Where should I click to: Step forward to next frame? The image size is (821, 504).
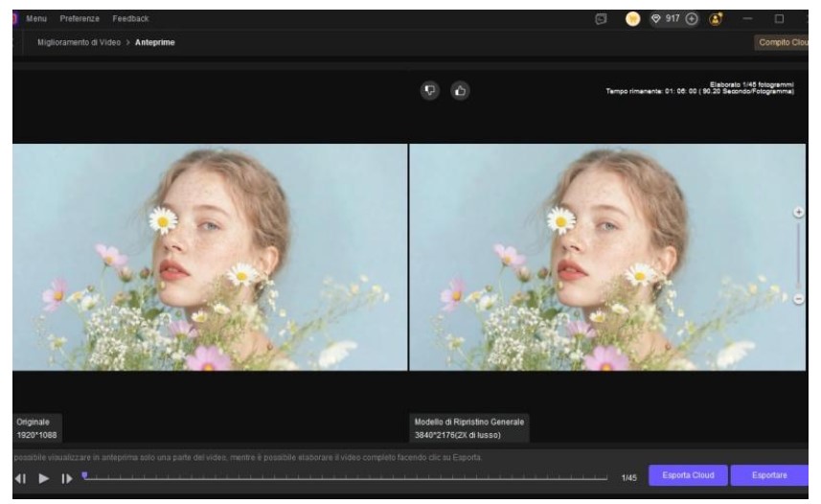click(x=66, y=478)
